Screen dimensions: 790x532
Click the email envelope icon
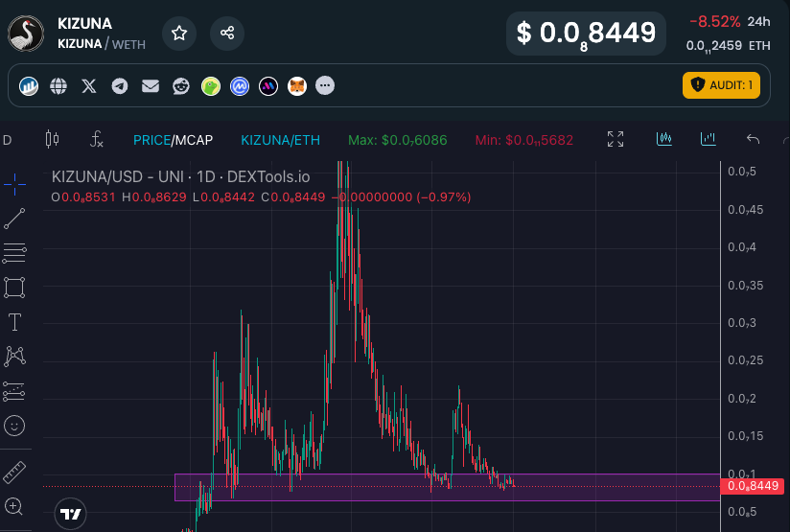coord(151,86)
